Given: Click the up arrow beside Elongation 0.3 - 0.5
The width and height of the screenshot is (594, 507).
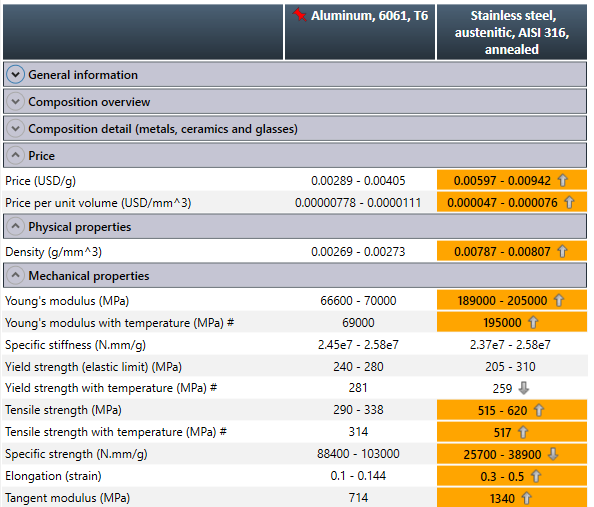Looking at the screenshot, I should coord(536,476).
